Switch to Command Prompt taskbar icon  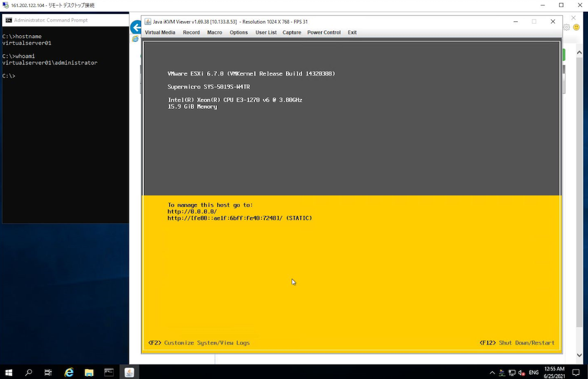click(x=109, y=373)
